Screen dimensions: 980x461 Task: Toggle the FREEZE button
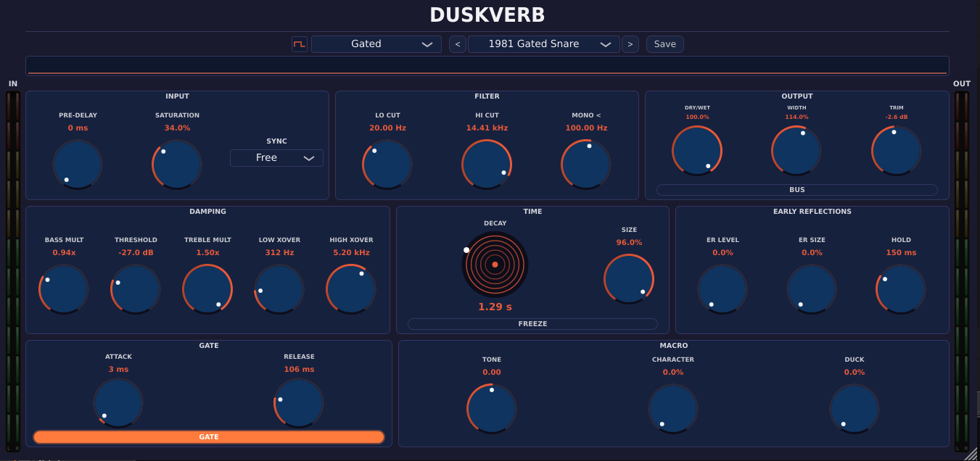532,324
